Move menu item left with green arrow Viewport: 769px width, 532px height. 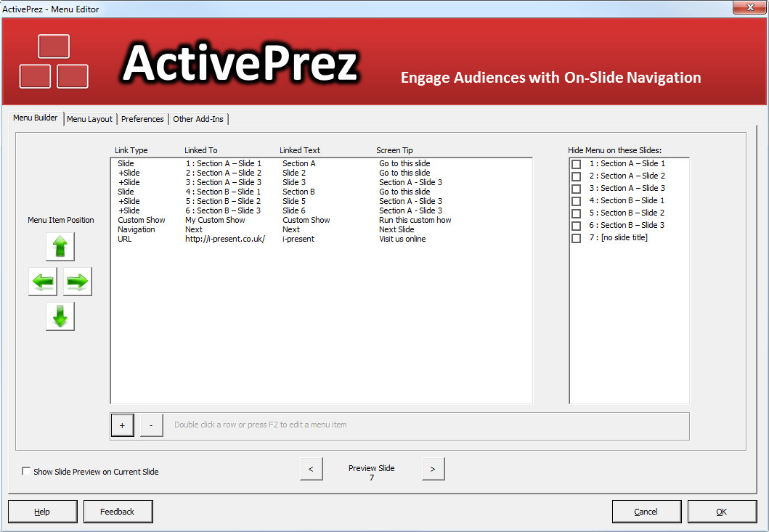point(43,282)
